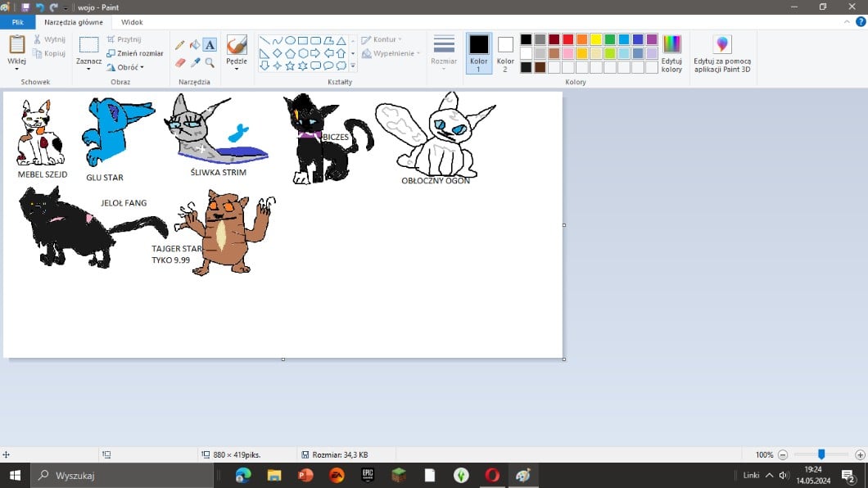This screenshot has height=488, width=868.
Task: Switch active color to Kolor 2
Action: [505, 52]
